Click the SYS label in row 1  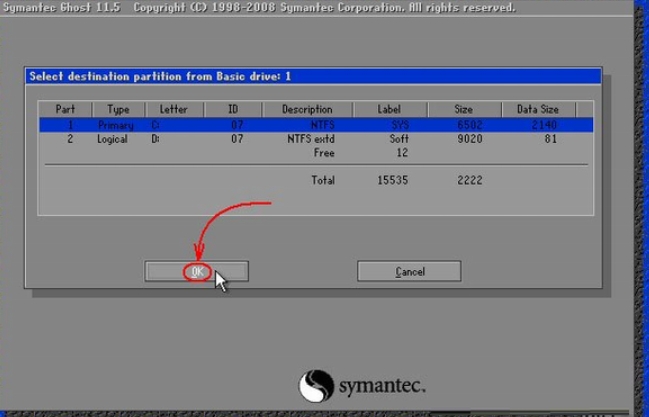click(400, 125)
